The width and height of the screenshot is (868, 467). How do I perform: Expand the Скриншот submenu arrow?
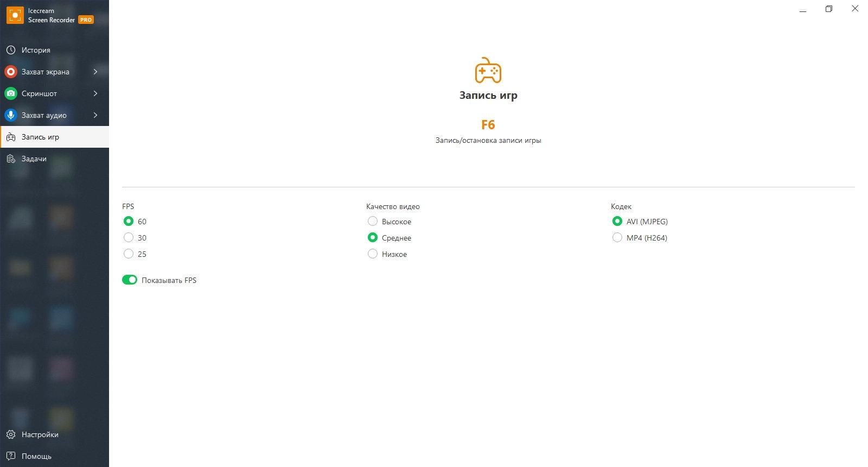(x=95, y=93)
